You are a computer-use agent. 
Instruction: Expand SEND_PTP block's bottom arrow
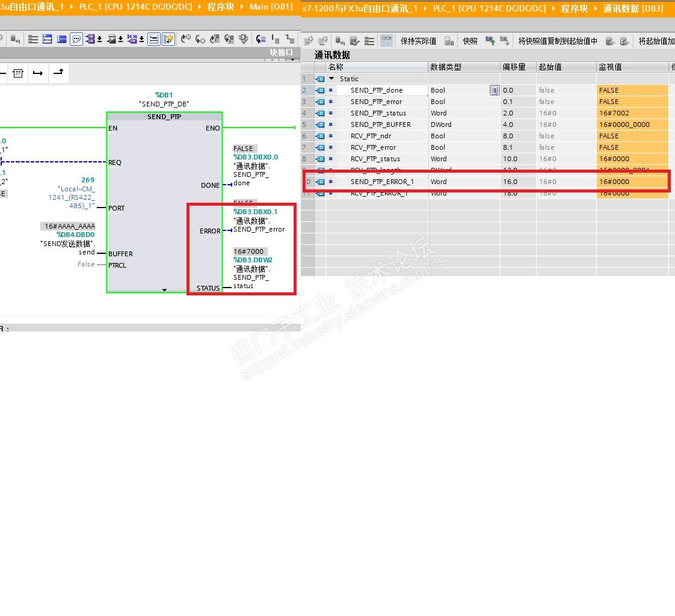(164, 290)
